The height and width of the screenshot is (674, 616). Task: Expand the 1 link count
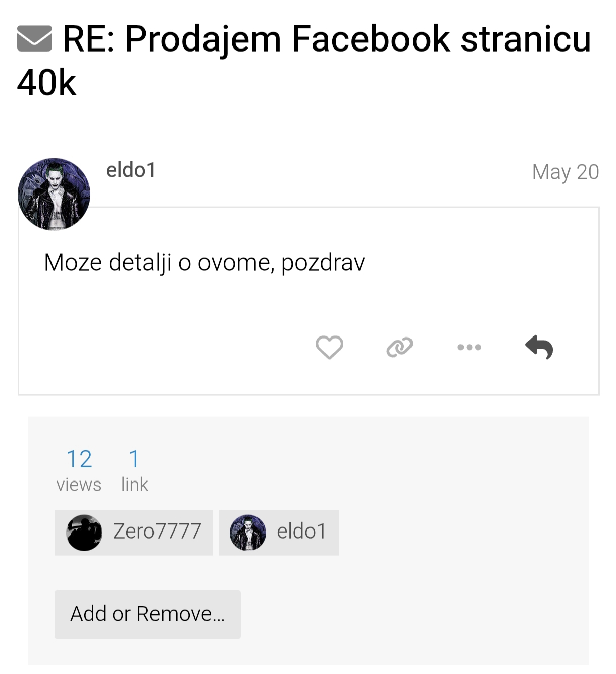click(x=134, y=459)
